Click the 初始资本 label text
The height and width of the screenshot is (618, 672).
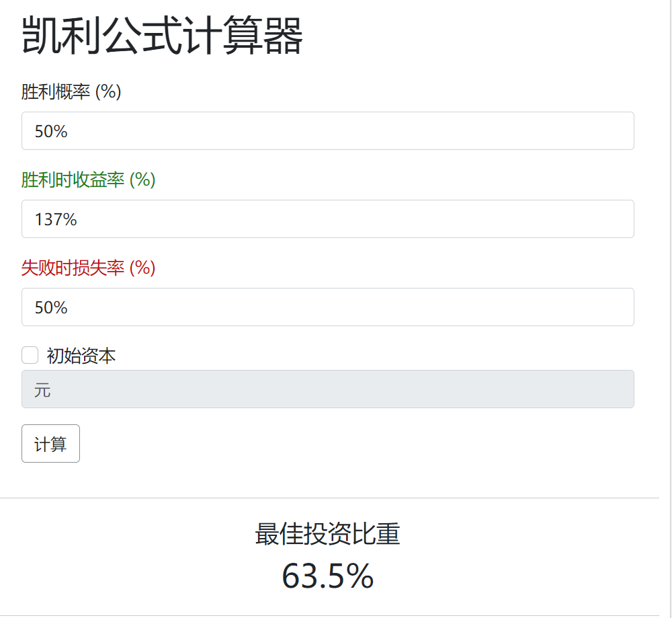click(x=81, y=356)
